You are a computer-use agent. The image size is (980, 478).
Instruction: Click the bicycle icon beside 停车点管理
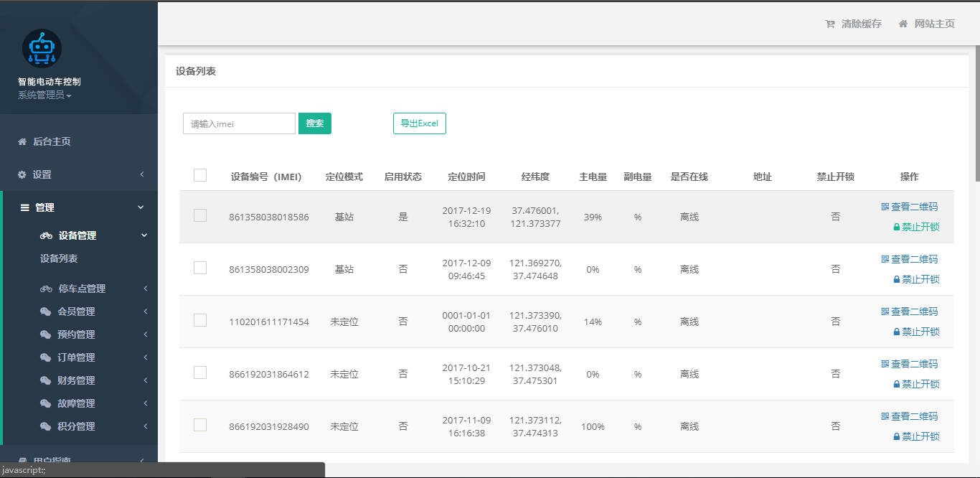click(x=47, y=289)
